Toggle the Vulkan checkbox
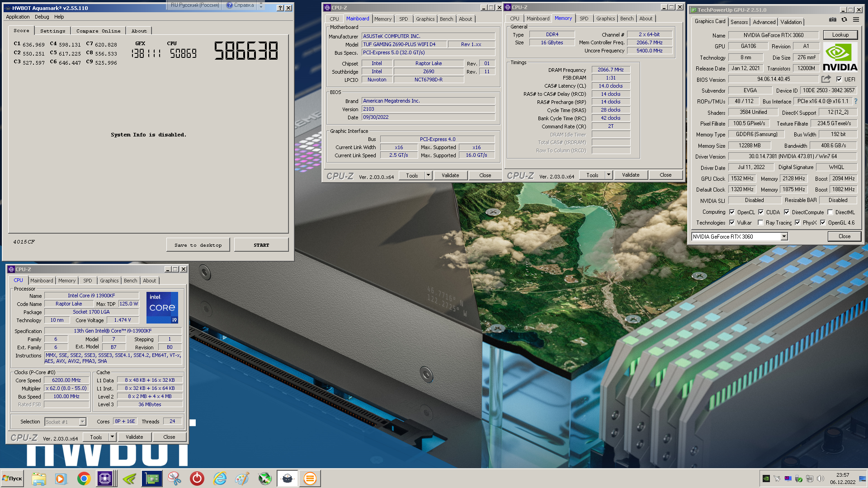Screen dimensions: 868x488 point(732,222)
